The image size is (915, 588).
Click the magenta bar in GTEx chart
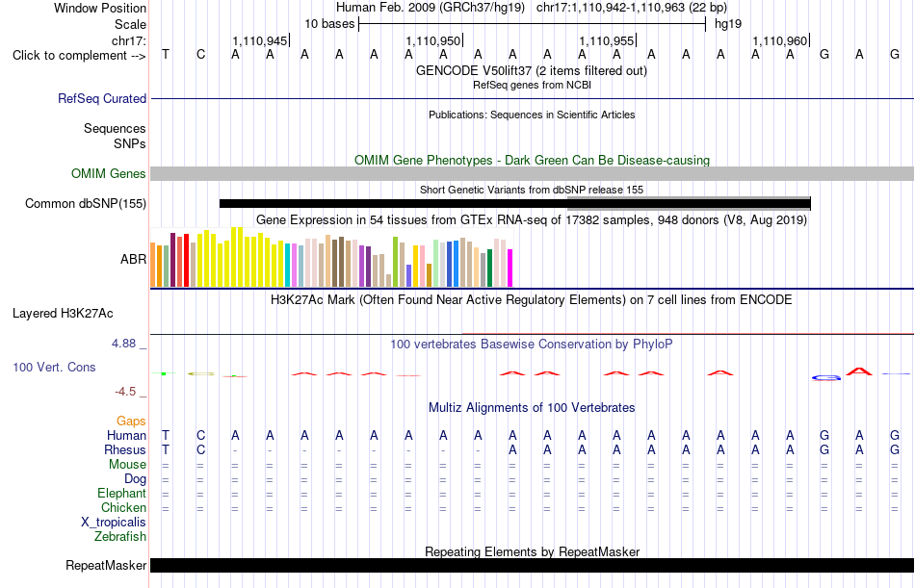[510, 268]
